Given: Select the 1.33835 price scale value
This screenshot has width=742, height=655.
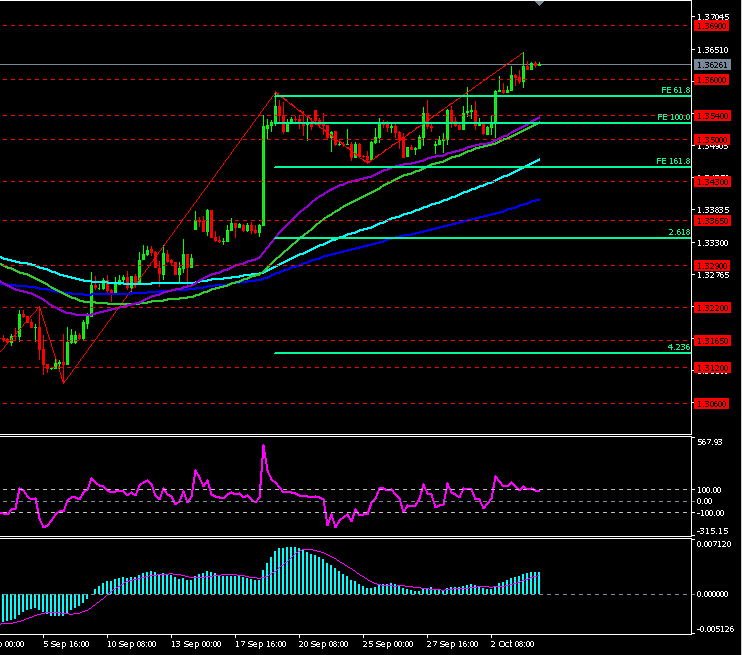Looking at the screenshot, I should click(713, 210).
